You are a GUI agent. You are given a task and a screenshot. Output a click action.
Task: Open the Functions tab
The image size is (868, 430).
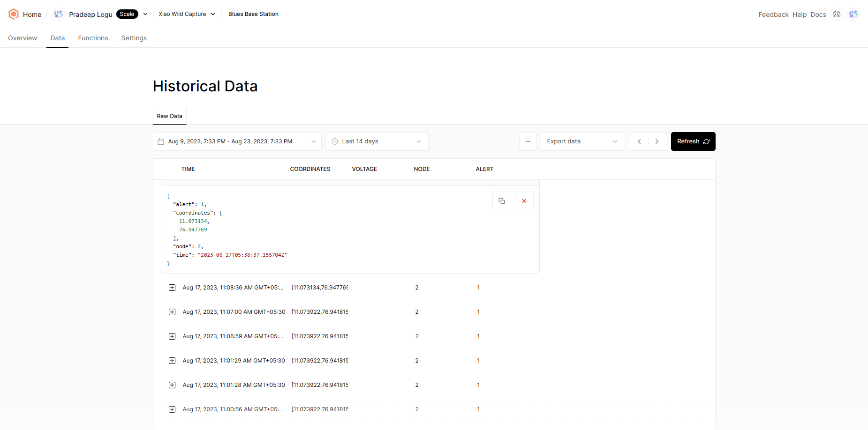tap(93, 38)
